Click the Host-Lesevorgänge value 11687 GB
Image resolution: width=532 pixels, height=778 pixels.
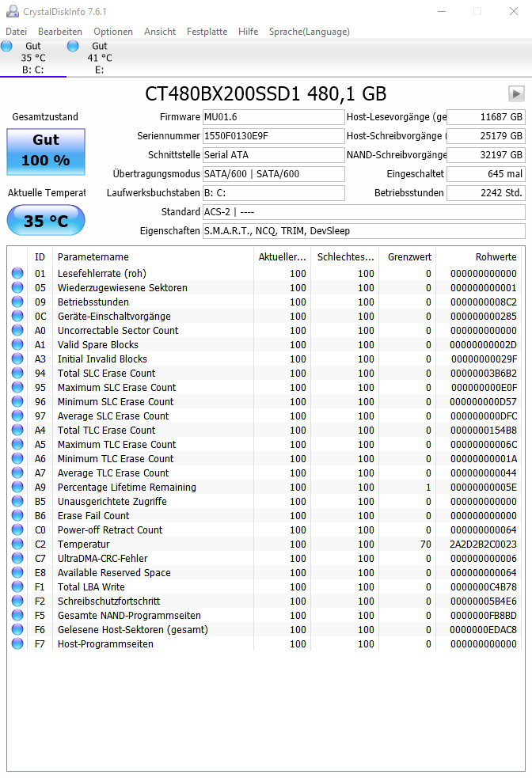point(486,117)
